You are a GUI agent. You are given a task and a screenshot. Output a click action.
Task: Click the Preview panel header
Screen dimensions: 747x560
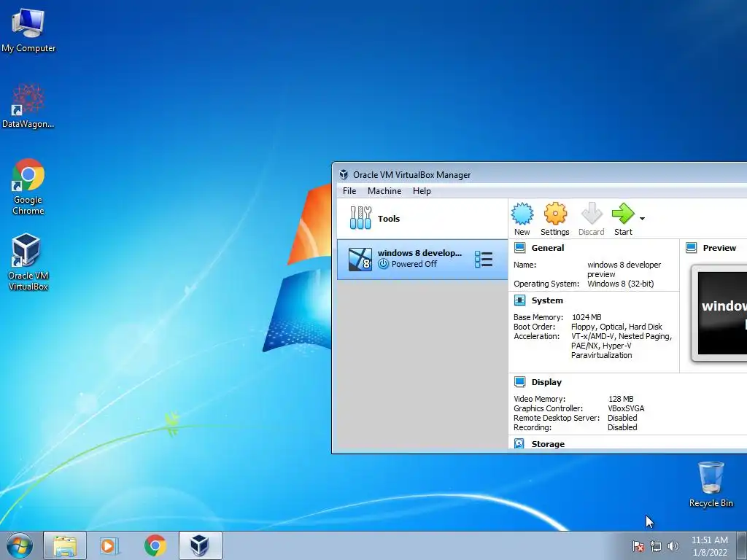coord(719,248)
